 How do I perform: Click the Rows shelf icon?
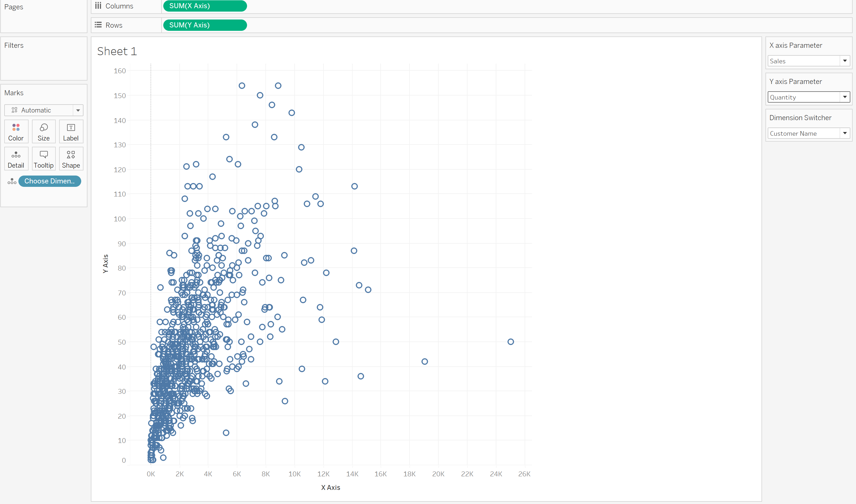(98, 25)
